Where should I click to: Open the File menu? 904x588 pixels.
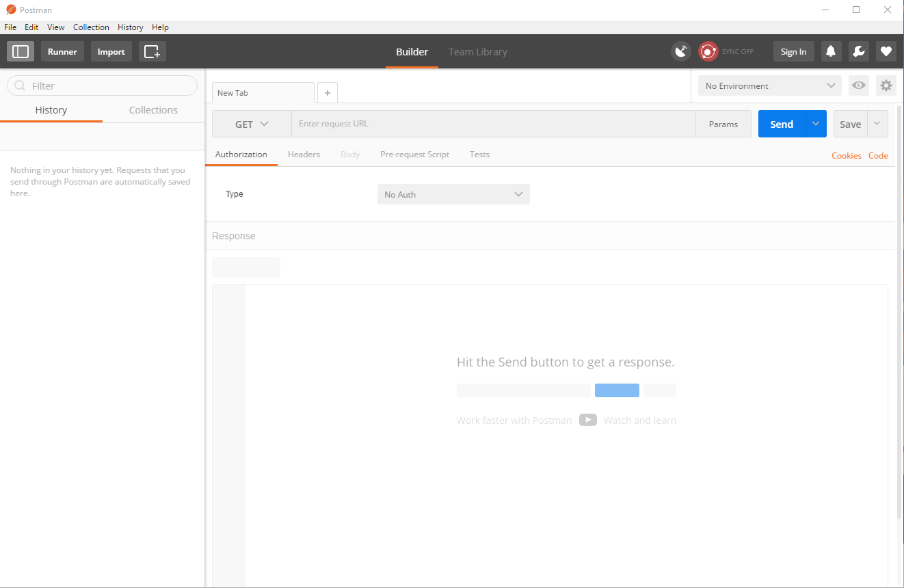[x=10, y=27]
